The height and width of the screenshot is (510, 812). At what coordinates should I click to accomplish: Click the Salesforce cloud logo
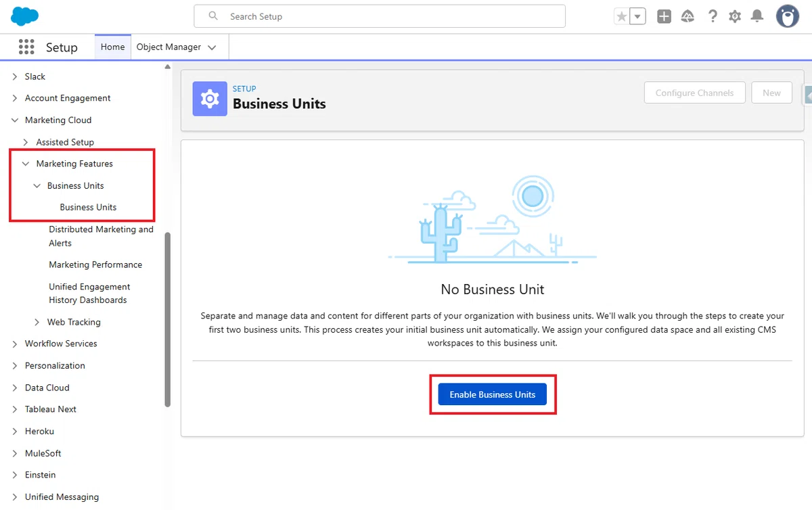pyautogui.click(x=25, y=16)
